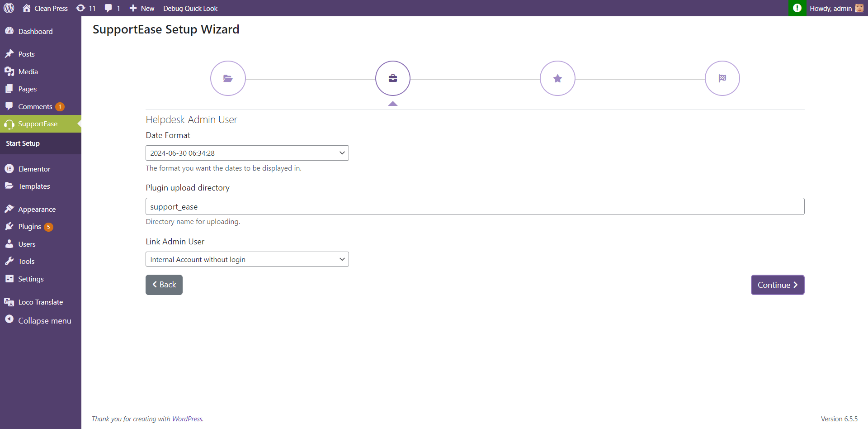Click the admin avatar picture
Viewport: 868px width, 429px height.
tap(859, 8)
